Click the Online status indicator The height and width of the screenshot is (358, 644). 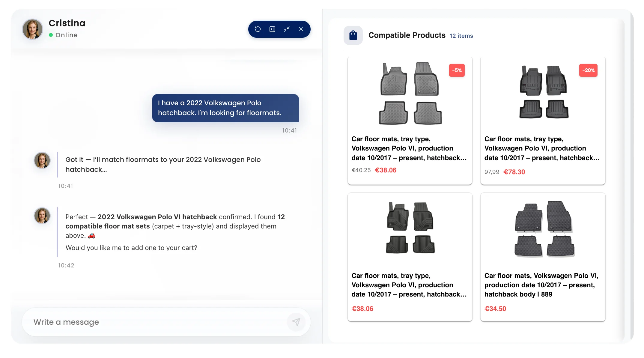(63, 35)
